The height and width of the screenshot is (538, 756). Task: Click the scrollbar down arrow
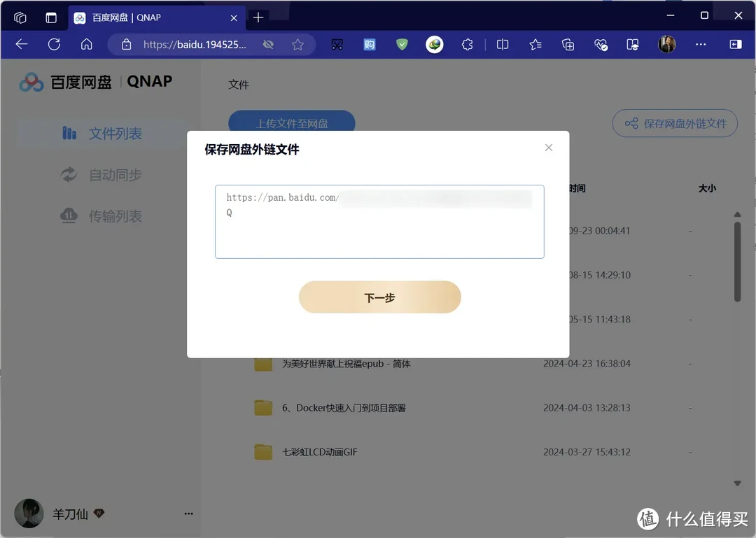[737, 482]
